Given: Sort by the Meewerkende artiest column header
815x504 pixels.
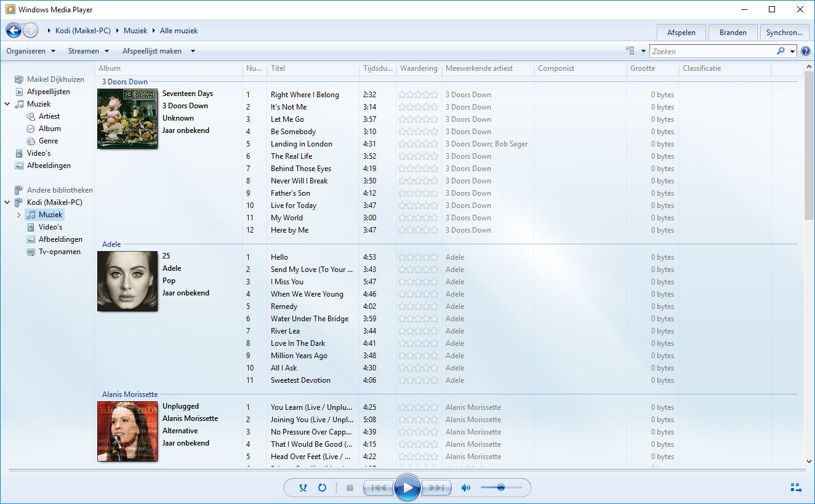Looking at the screenshot, I should pos(488,68).
